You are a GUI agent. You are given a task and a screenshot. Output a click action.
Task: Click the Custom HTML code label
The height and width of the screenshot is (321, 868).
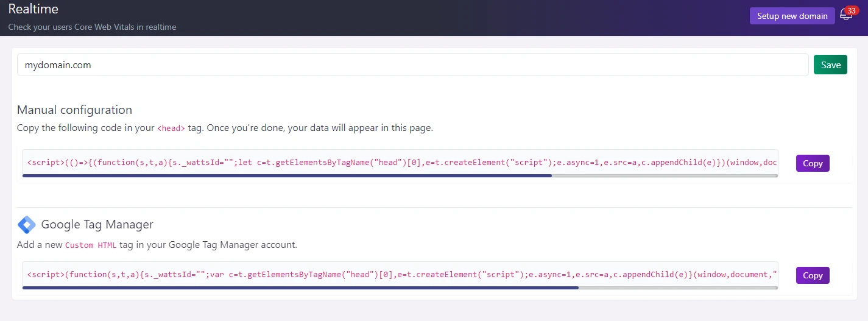[x=90, y=245]
